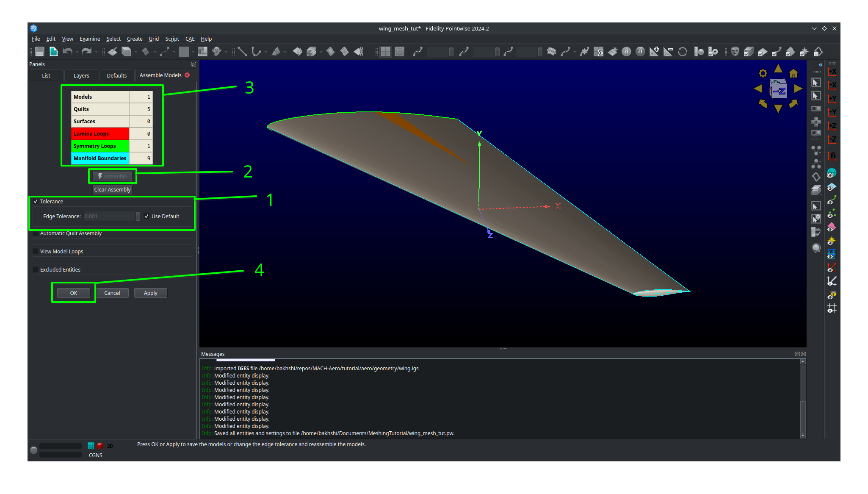Enable Automatic Quilt Assembly checkbox
This screenshot has width=868, height=494.
pyautogui.click(x=35, y=233)
